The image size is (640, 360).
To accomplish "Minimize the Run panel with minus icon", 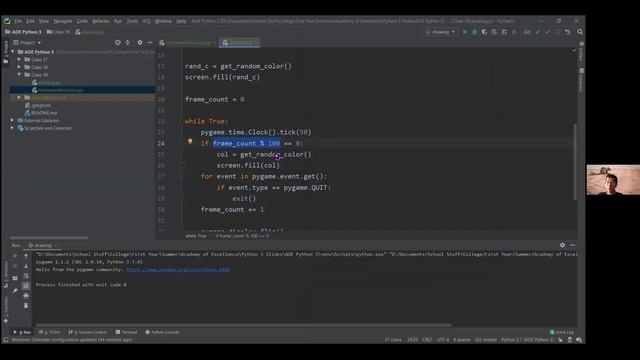I will [x=572, y=245].
